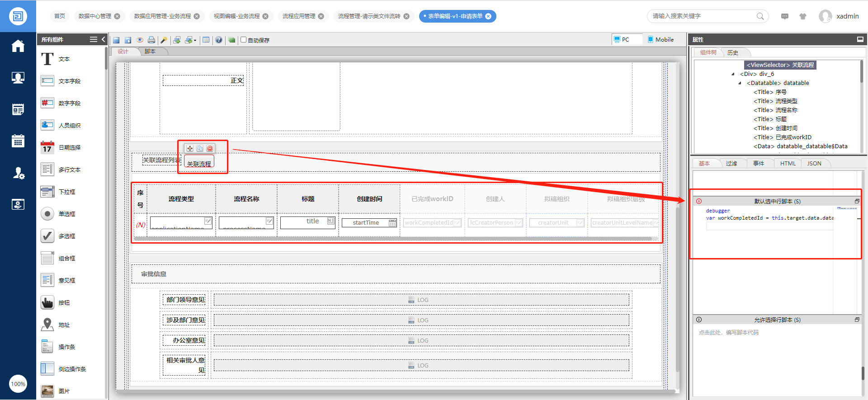868x400 pixels.
Task: Switch to the 脚本 tab
Action: coord(150,52)
